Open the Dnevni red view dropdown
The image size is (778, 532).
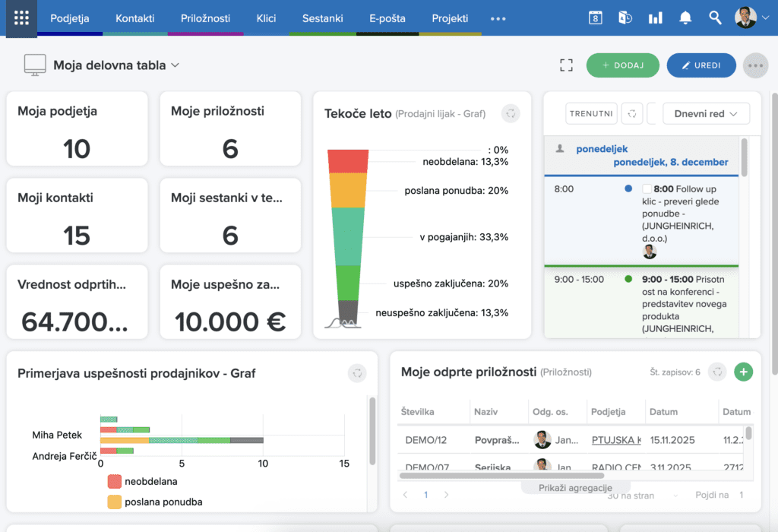[x=706, y=113]
